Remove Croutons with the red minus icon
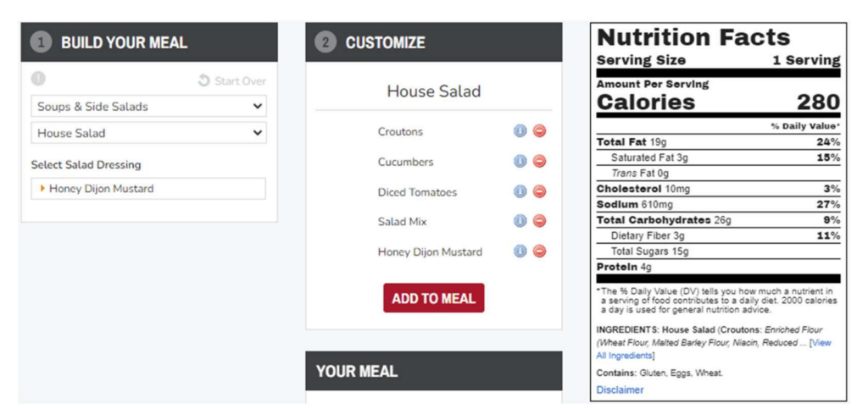Screen dimensions: 868x420 [539, 131]
